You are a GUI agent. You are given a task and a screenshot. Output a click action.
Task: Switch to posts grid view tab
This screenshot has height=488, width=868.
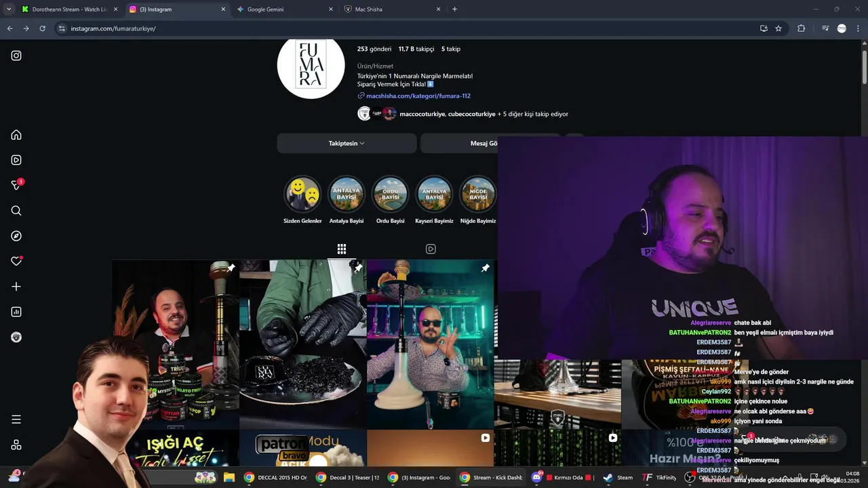click(342, 249)
